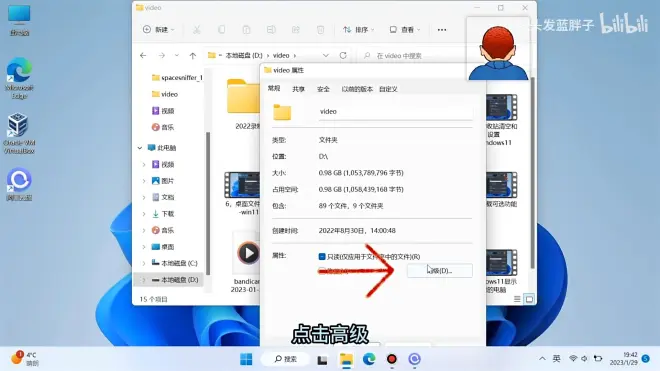Open the Sort (排序) dropdown

[358, 29]
